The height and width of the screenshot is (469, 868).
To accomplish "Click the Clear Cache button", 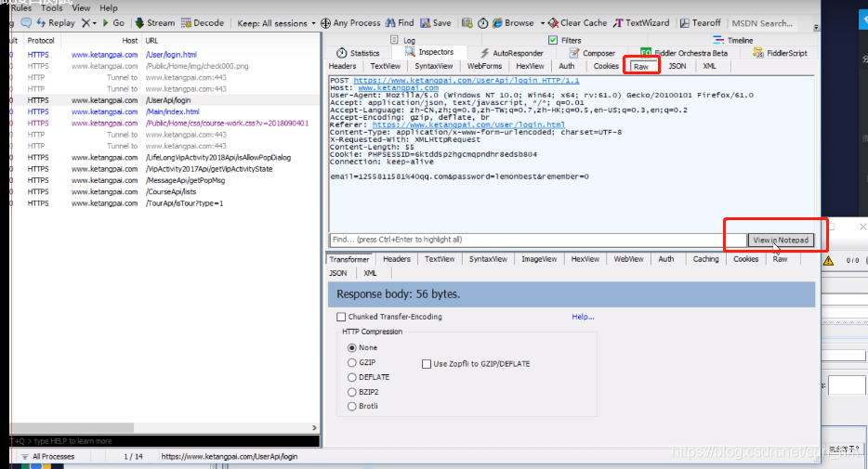I will point(577,22).
